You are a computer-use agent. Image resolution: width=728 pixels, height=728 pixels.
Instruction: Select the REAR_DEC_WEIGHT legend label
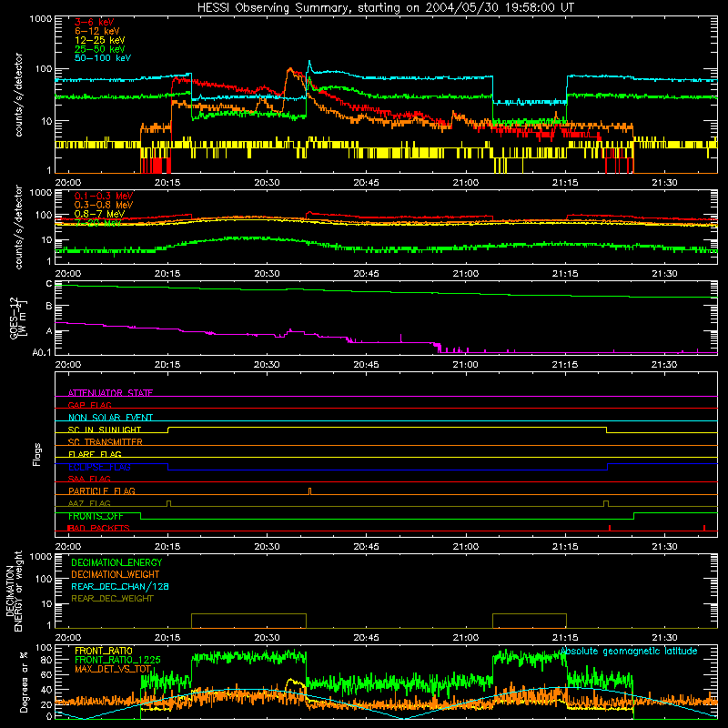click(112, 599)
